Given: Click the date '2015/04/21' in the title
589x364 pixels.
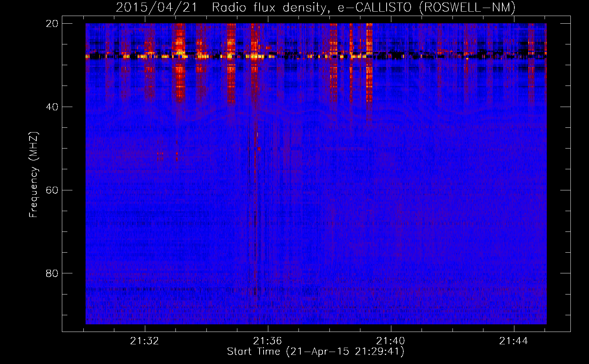Looking at the screenshot, I should coord(157,8).
